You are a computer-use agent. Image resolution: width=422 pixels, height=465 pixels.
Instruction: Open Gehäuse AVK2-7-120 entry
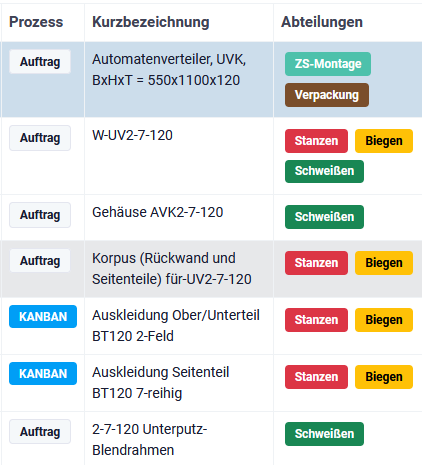[x=157, y=212]
